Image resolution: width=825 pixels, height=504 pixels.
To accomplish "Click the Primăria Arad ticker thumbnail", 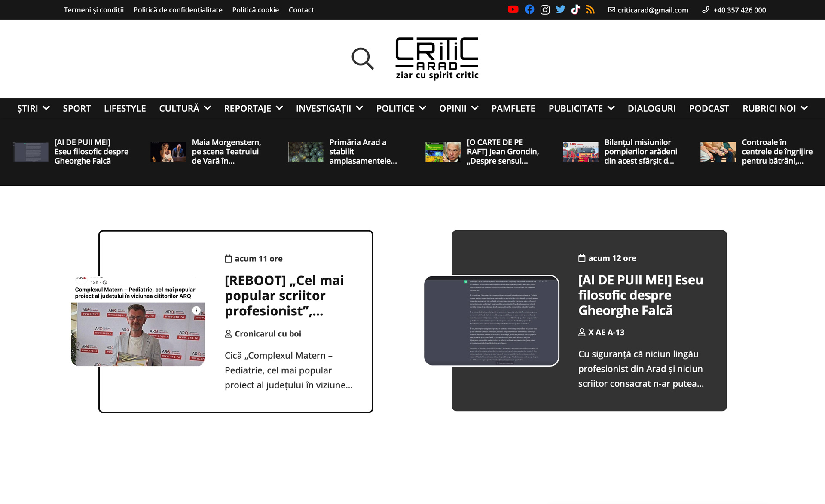I will [x=306, y=152].
